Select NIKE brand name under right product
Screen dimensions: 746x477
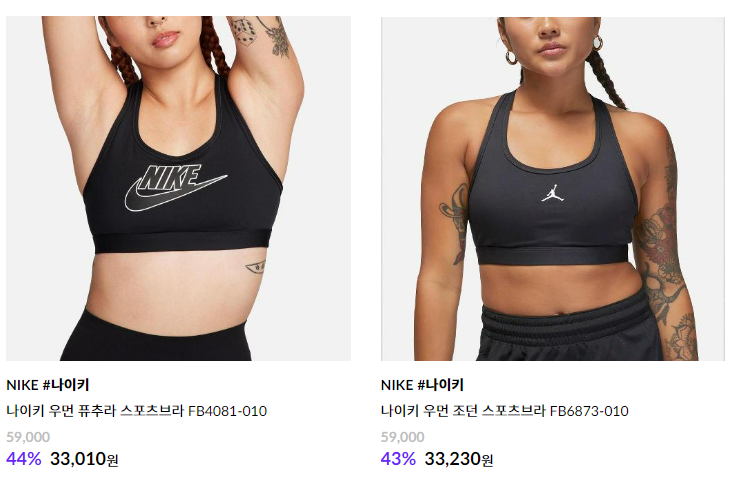click(397, 385)
